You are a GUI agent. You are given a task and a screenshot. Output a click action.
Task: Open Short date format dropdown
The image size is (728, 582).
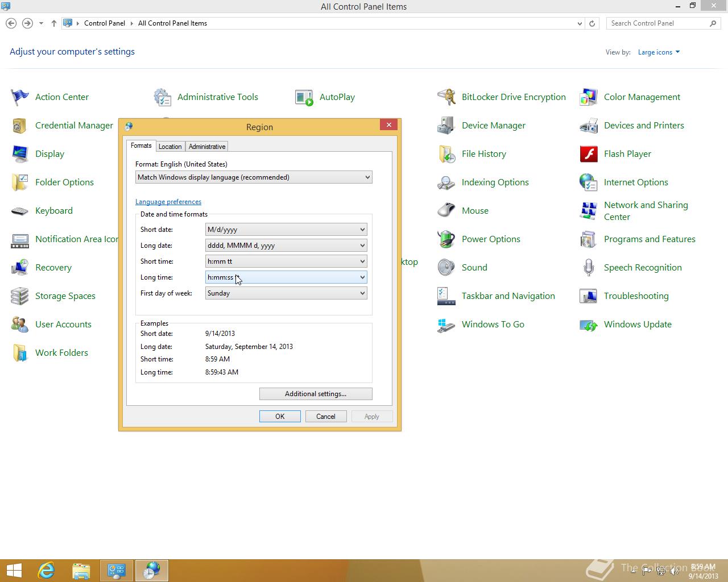point(286,230)
